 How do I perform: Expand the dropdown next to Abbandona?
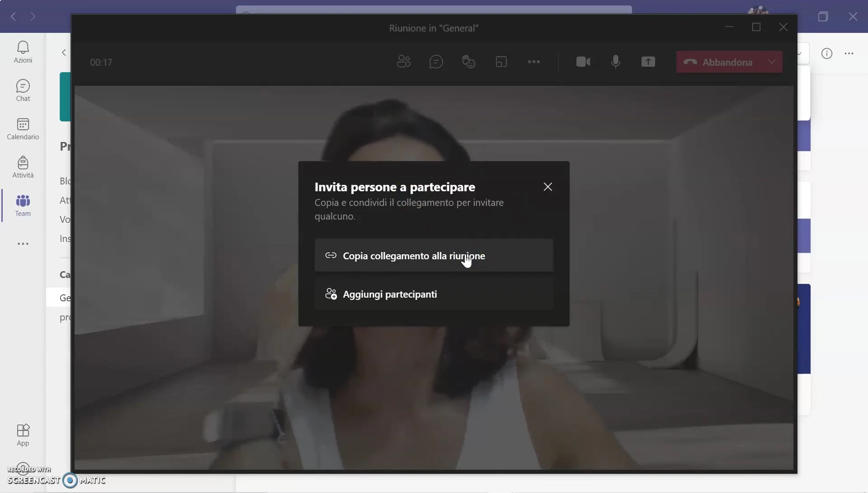point(772,62)
